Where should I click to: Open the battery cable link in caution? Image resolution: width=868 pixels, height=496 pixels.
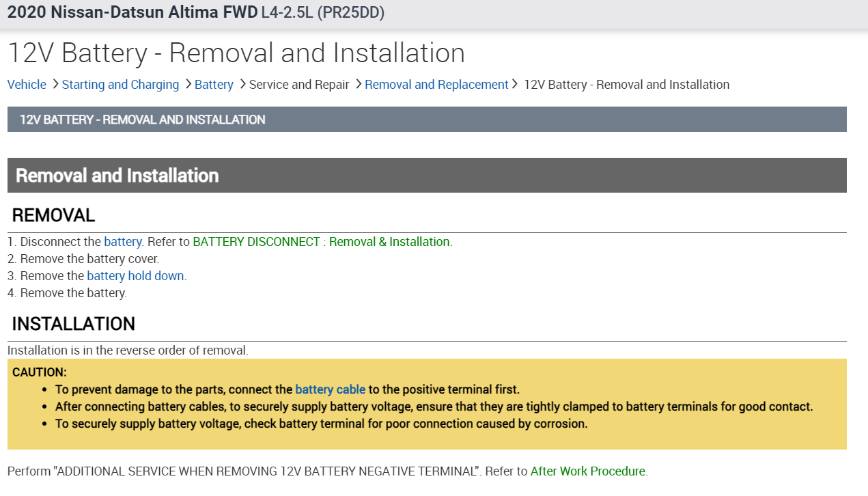pyautogui.click(x=330, y=389)
